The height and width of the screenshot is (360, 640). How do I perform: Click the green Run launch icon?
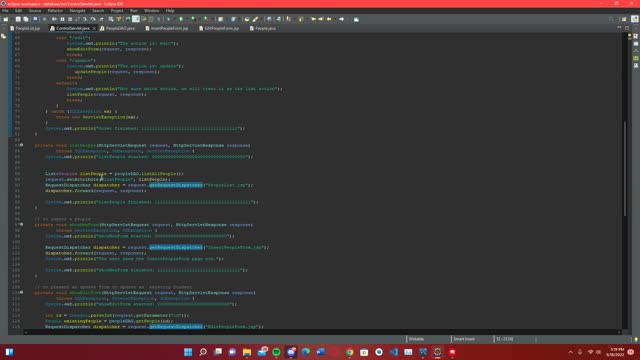pyautogui.click(x=181, y=19)
